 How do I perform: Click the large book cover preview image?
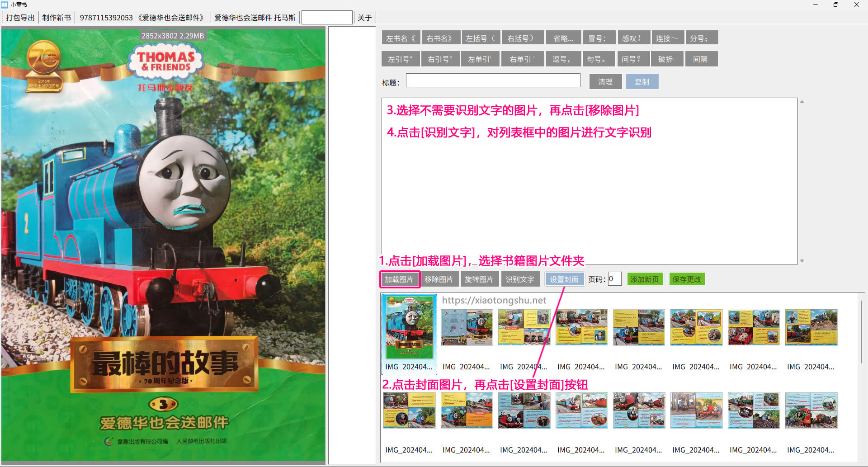tap(163, 245)
